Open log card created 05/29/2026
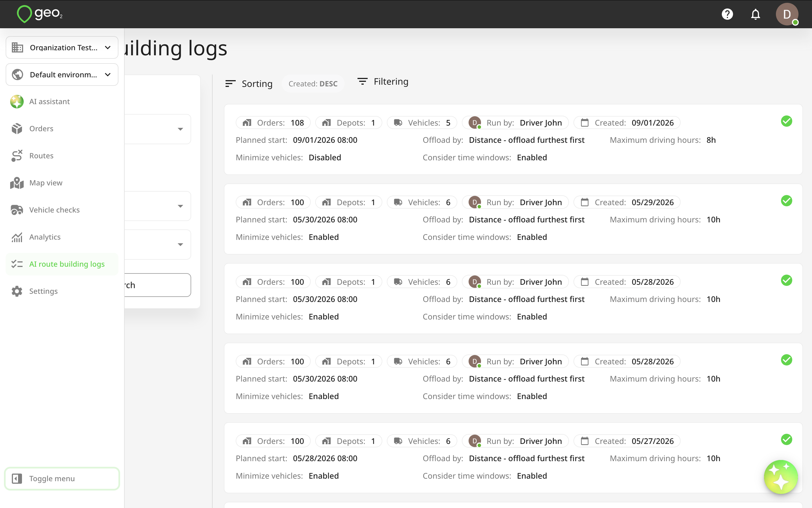 (513, 219)
